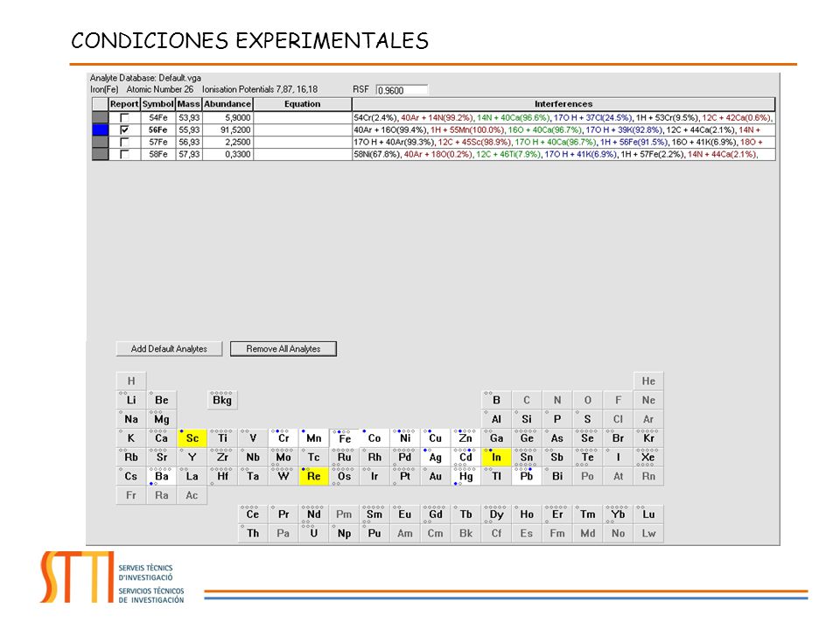Select the Au element tile
The image size is (840, 630).
(436, 476)
